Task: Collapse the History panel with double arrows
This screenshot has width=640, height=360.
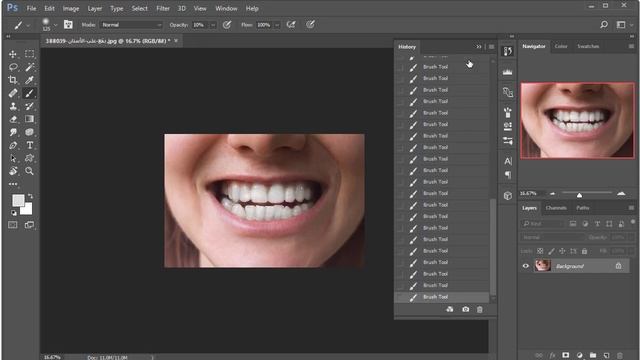Action: 479,47
